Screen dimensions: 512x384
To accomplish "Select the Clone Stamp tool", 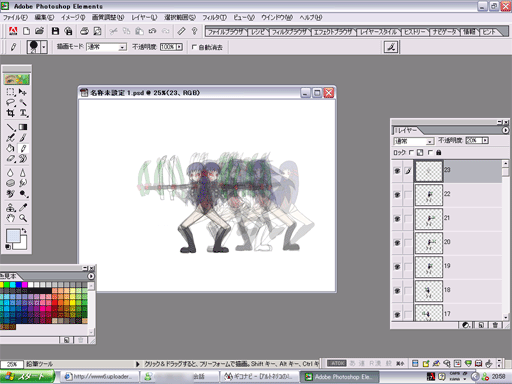I will [10, 208].
